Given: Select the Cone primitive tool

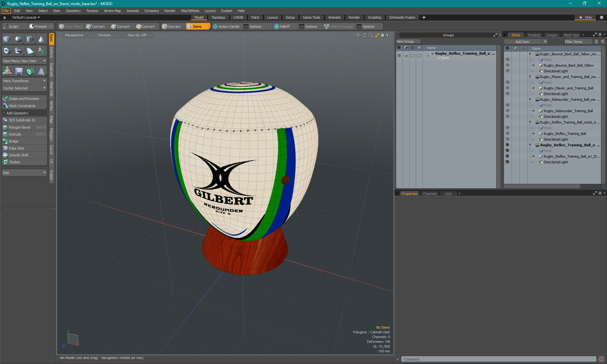Looking at the screenshot, I should [x=41, y=39].
